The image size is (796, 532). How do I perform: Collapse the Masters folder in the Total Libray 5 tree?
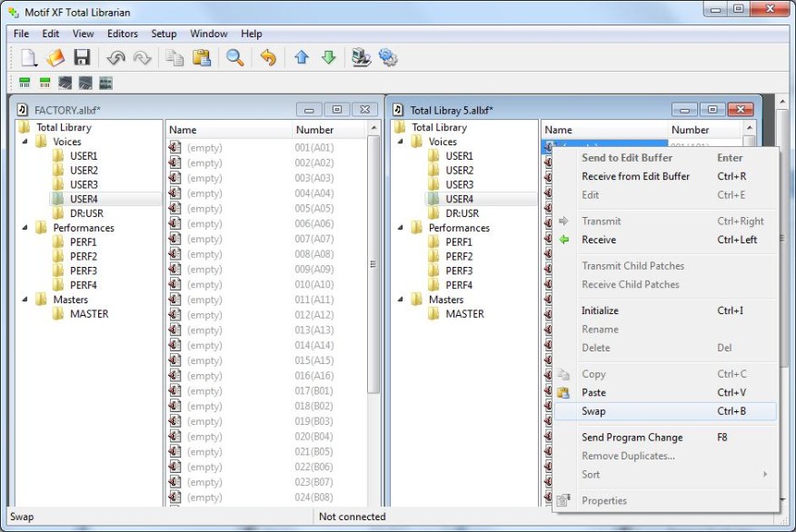pos(400,300)
